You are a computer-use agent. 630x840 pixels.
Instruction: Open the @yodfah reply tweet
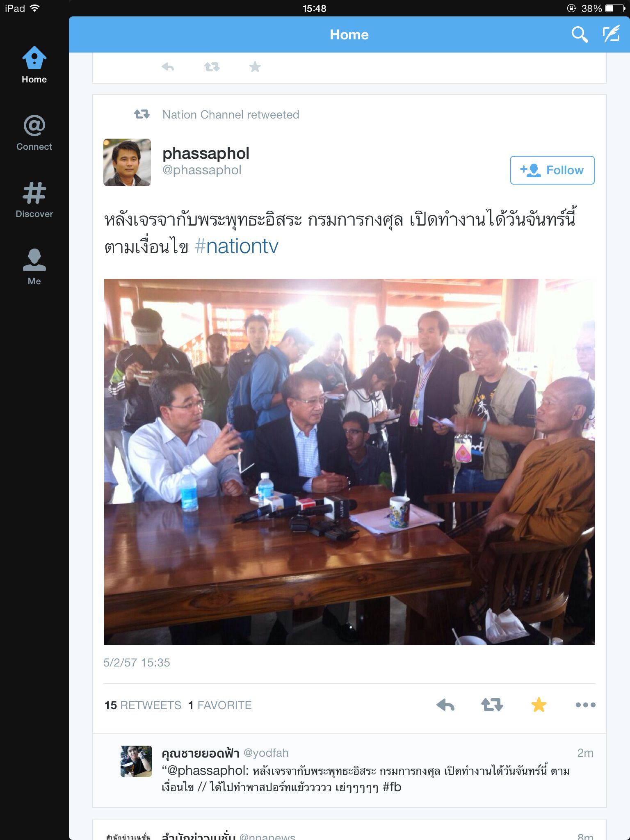click(x=349, y=771)
